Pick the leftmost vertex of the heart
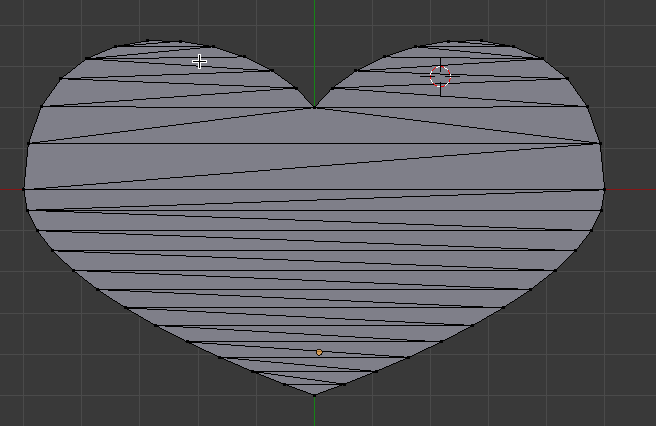This screenshot has height=426, width=656. (x=24, y=188)
